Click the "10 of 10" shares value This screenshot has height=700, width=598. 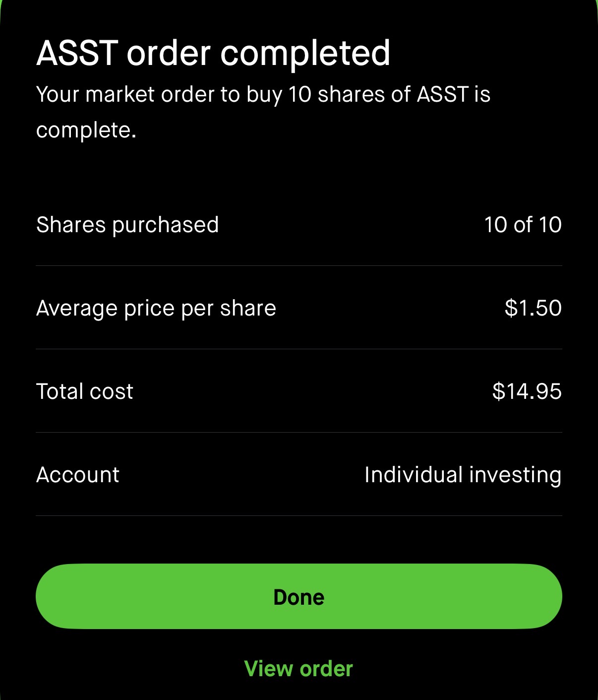[x=523, y=225]
